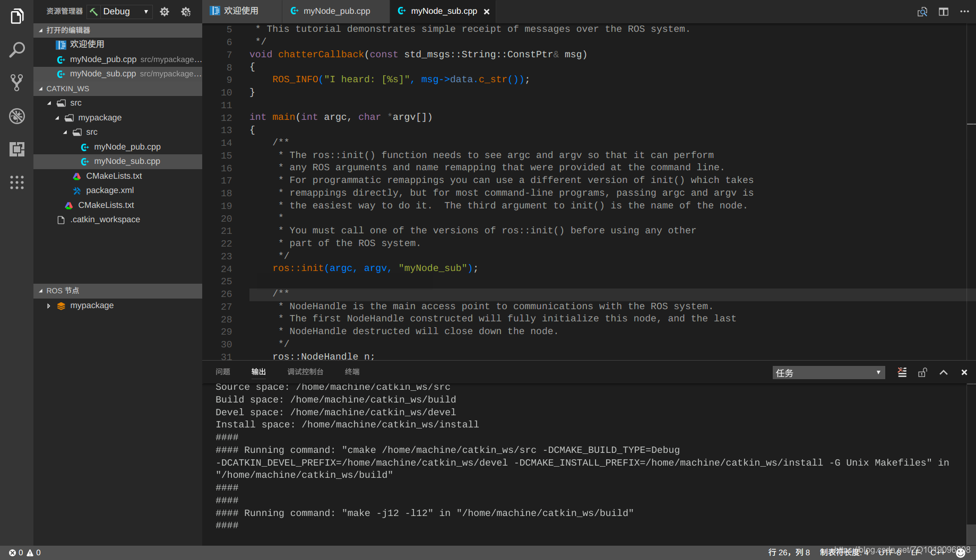Collapse the mypackage folder in workspace tree
The image size is (976, 560).
57,118
